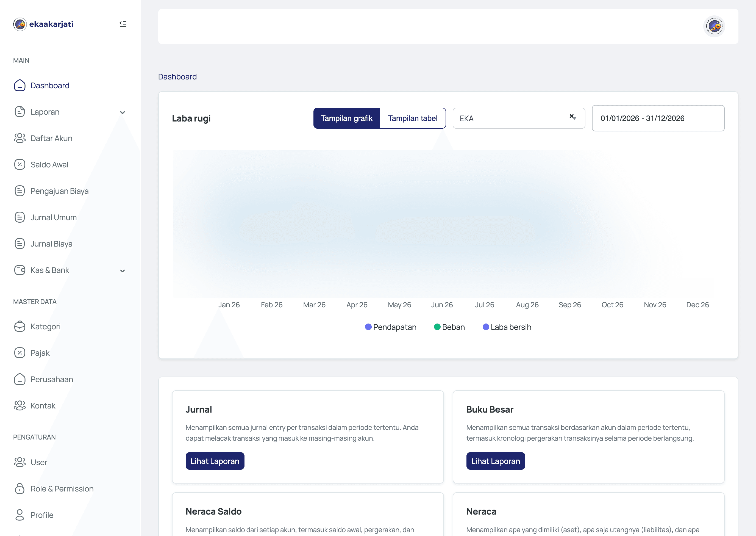This screenshot has width=756, height=536.
Task: Expand the Kas & Bank submenu chevron
Action: [122, 271]
